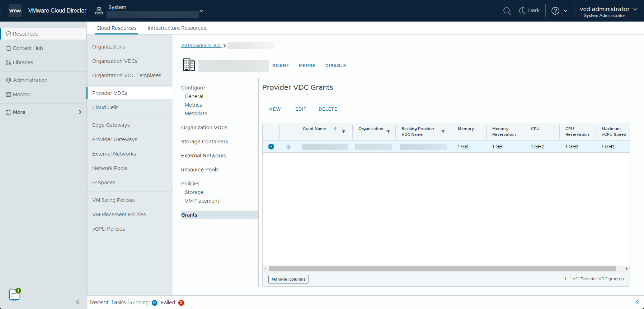Open Storage Containers section
Viewport: 644px width, 309px height.
205,142
